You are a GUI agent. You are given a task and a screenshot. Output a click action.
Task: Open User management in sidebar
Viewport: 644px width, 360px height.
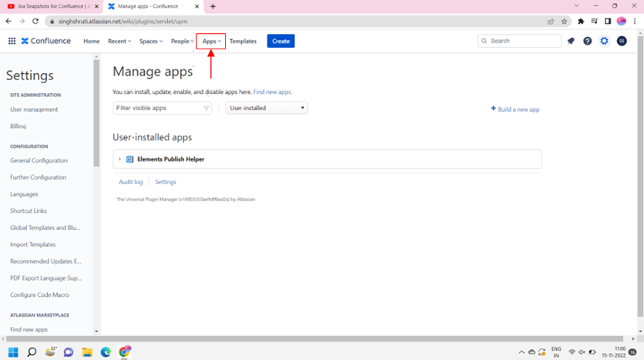point(34,109)
